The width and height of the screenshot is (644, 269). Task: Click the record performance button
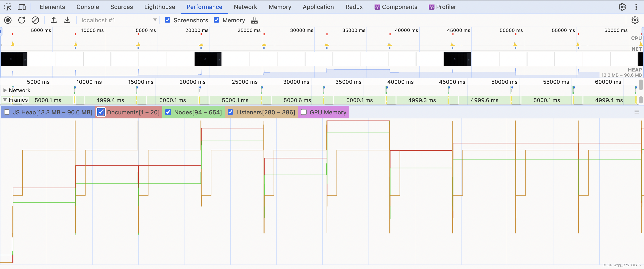(x=8, y=20)
